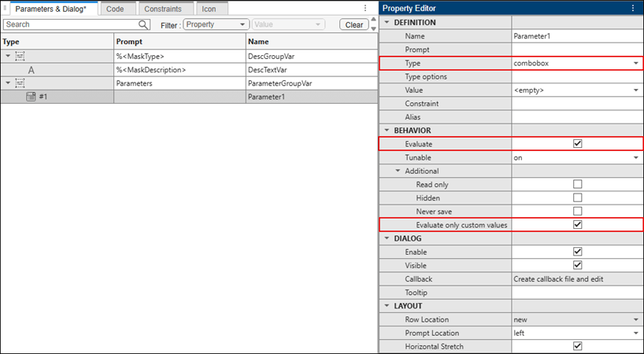644x354 pixels.
Task: Click the Constraint value field
Action: [x=577, y=104]
